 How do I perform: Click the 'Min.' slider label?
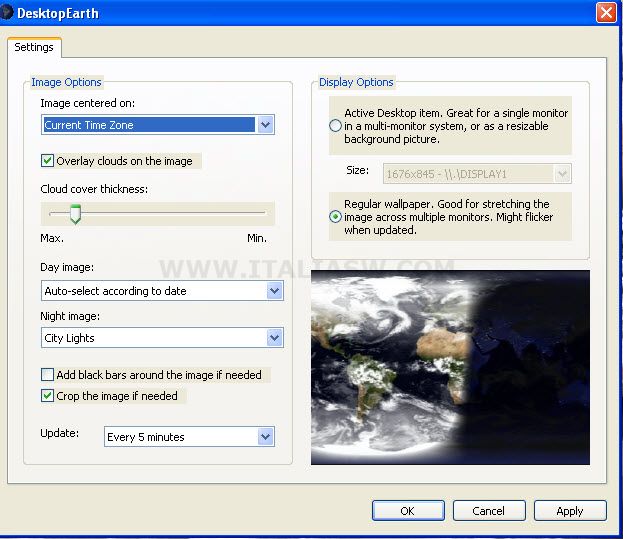coord(257,238)
